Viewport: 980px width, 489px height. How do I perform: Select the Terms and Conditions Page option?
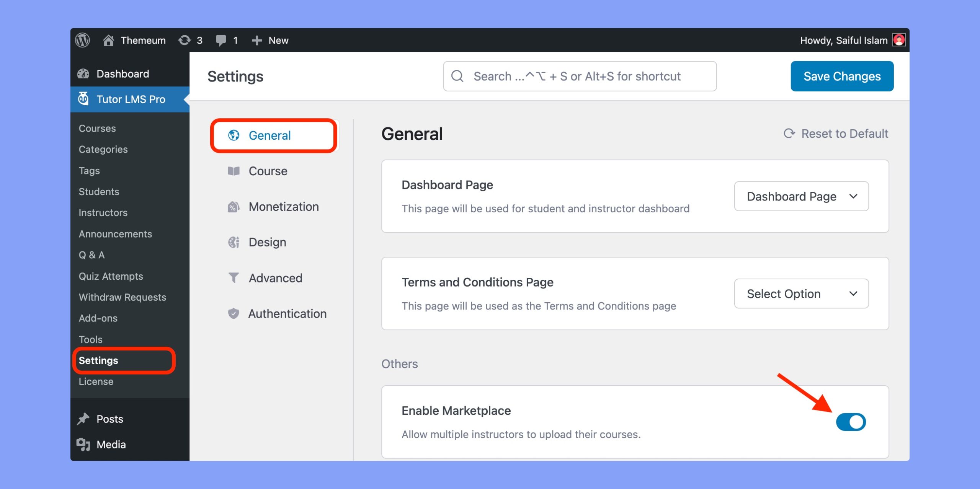(x=802, y=293)
